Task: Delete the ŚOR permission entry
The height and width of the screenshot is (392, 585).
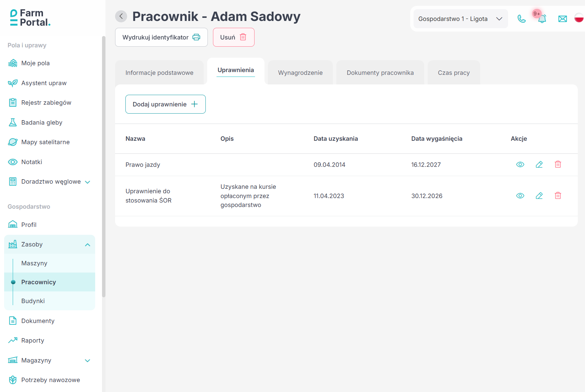Action: [558, 196]
